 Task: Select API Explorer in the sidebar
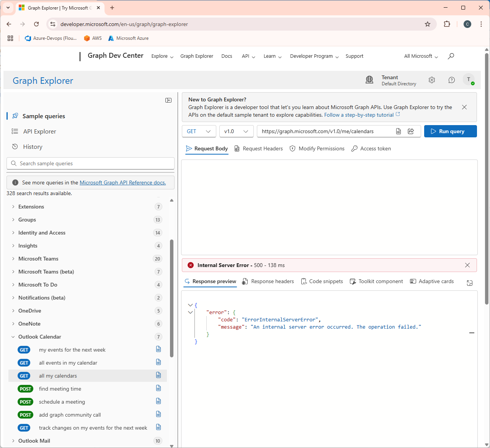39,131
